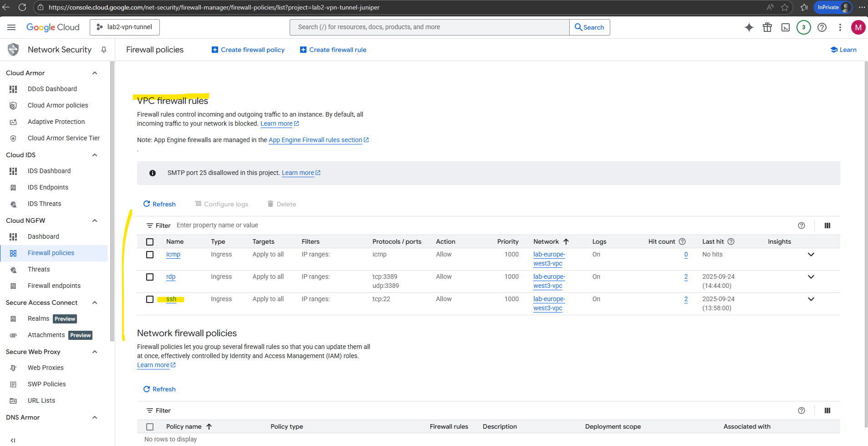868x446 pixels.
Task: Sort by Network column arrow
Action: tap(566, 241)
